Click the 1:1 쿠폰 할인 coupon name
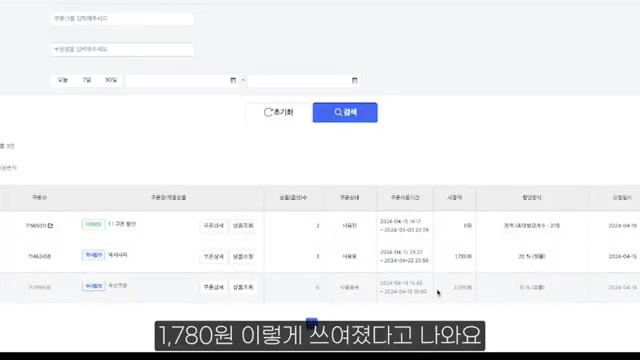640x360 pixels. click(x=122, y=224)
